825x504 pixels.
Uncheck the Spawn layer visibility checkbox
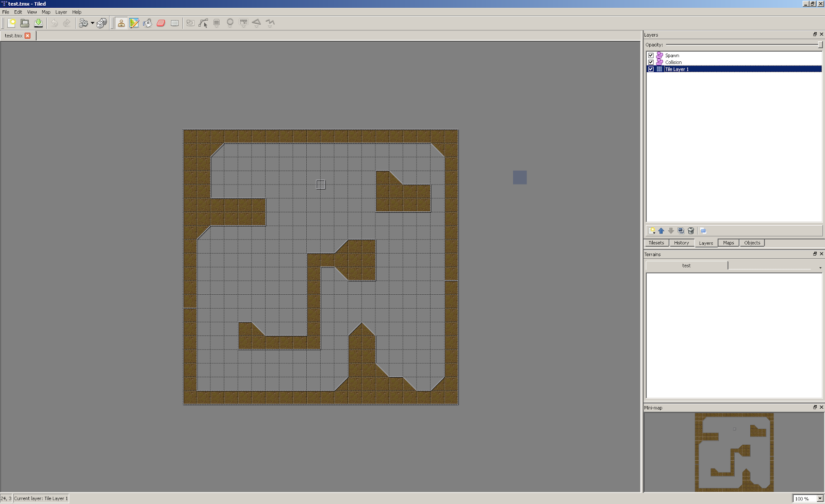tap(651, 55)
